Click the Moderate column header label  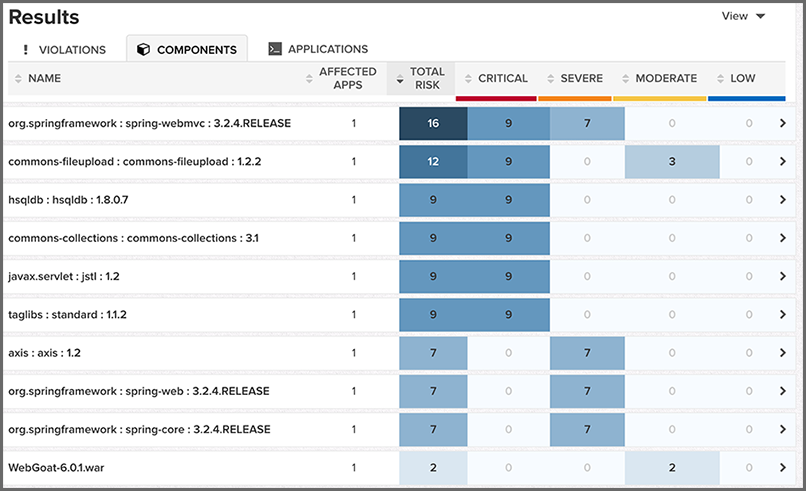point(666,78)
